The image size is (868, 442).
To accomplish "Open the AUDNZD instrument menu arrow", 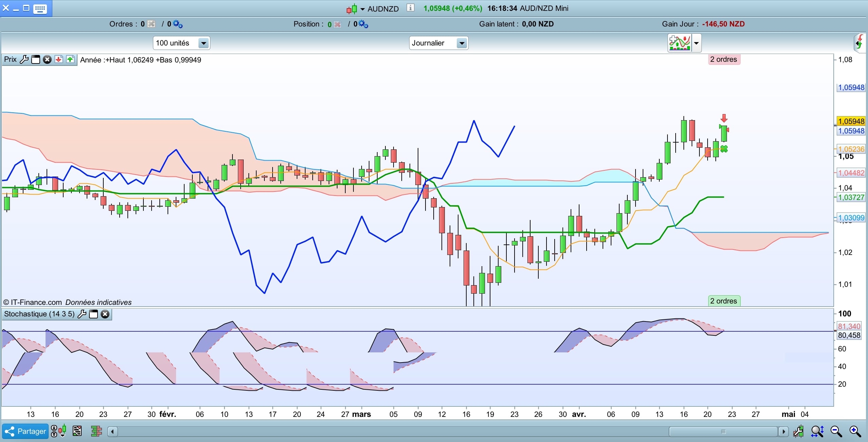I will [x=362, y=9].
